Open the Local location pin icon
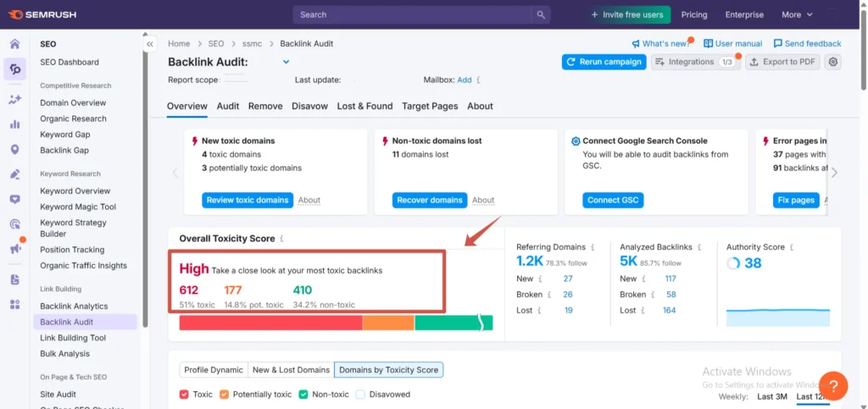 (x=15, y=150)
